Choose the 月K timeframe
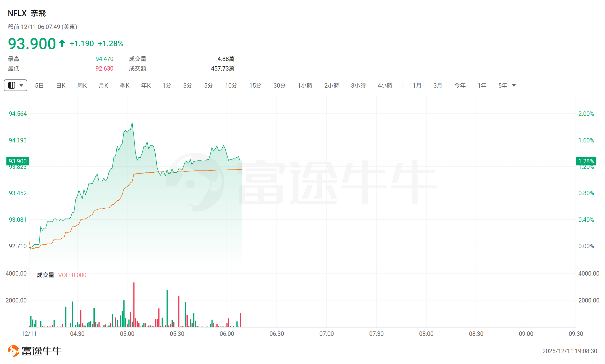 click(x=103, y=86)
